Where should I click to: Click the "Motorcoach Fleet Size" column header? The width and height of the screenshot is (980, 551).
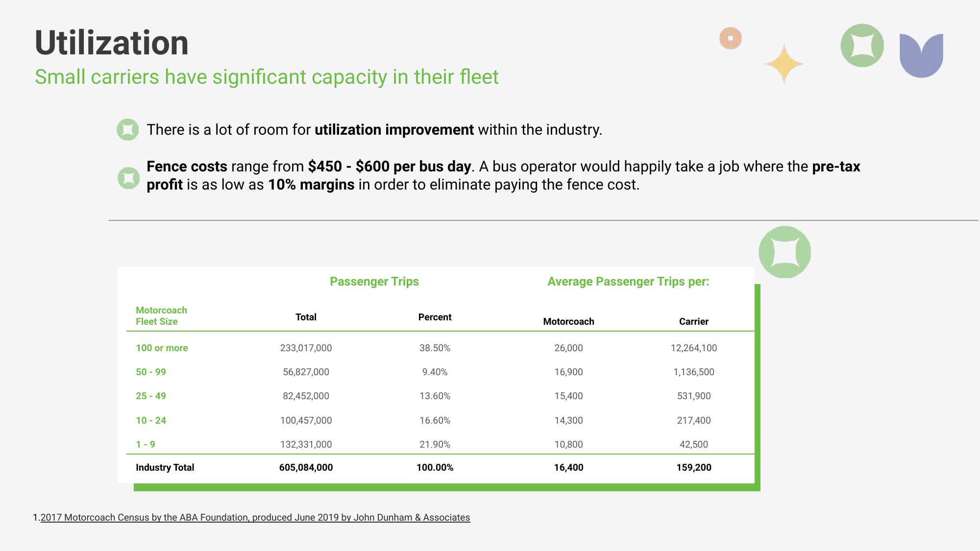(x=161, y=316)
